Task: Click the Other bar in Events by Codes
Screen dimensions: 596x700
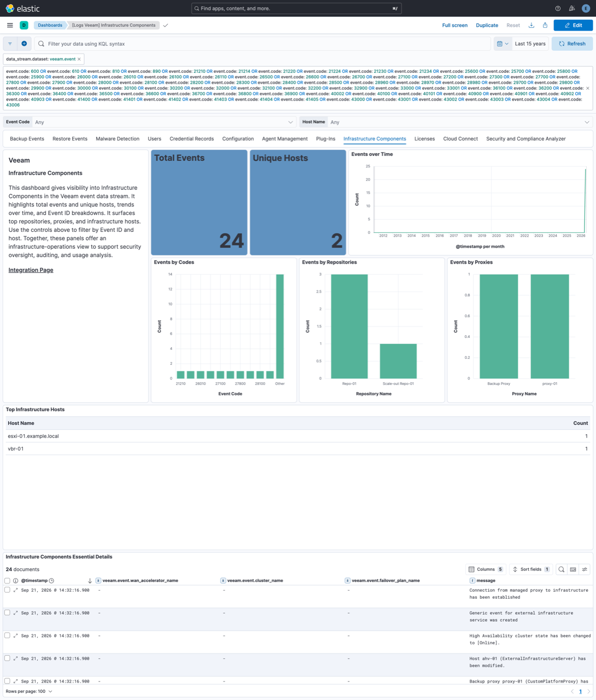Action: tap(280, 326)
